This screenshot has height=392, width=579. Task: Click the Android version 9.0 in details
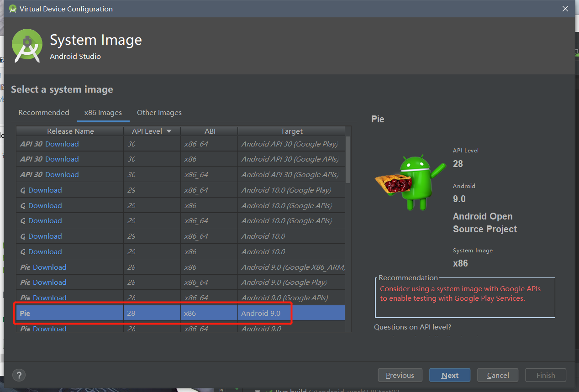tap(459, 199)
